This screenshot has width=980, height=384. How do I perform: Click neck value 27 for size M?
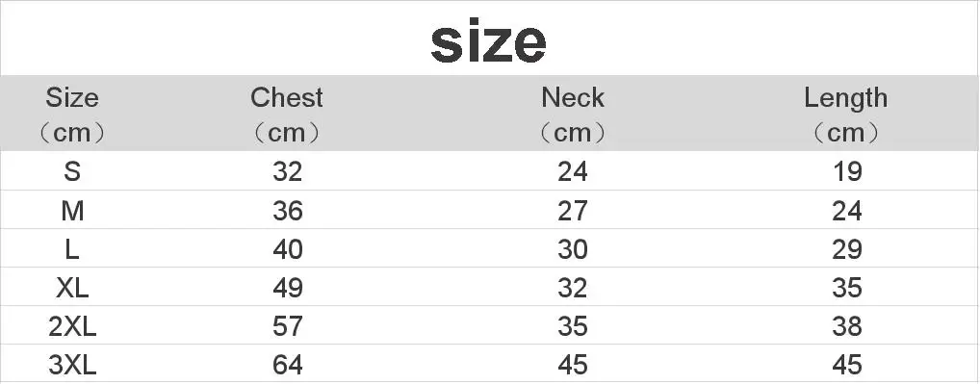(x=573, y=211)
